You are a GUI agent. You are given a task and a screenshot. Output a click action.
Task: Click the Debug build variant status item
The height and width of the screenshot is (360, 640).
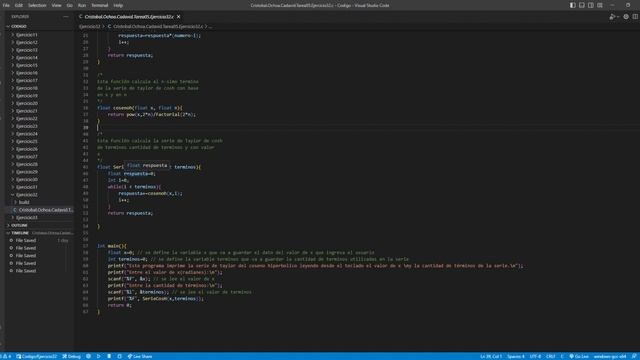71,356
